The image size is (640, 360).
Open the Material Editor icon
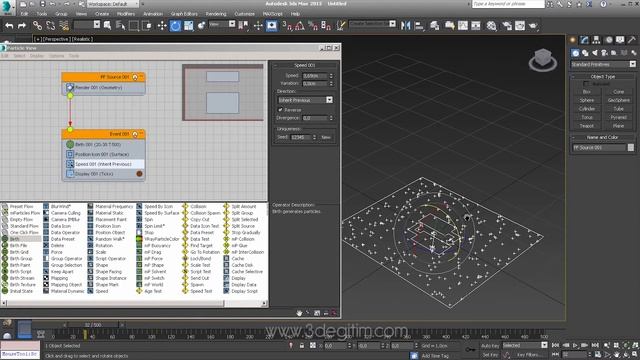click(491, 25)
